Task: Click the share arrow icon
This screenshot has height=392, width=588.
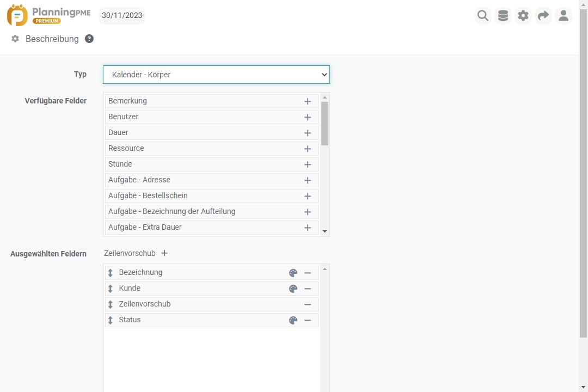Action: pyautogui.click(x=543, y=16)
